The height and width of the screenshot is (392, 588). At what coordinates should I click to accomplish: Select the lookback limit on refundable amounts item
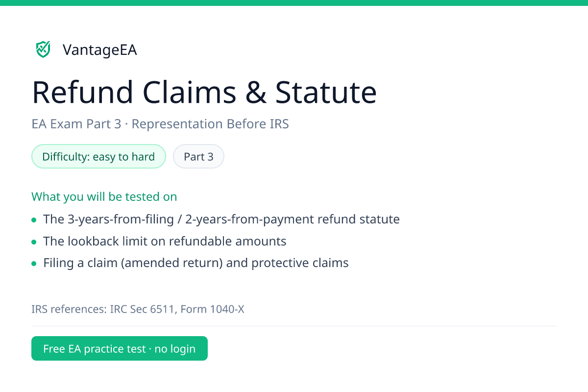point(165,241)
